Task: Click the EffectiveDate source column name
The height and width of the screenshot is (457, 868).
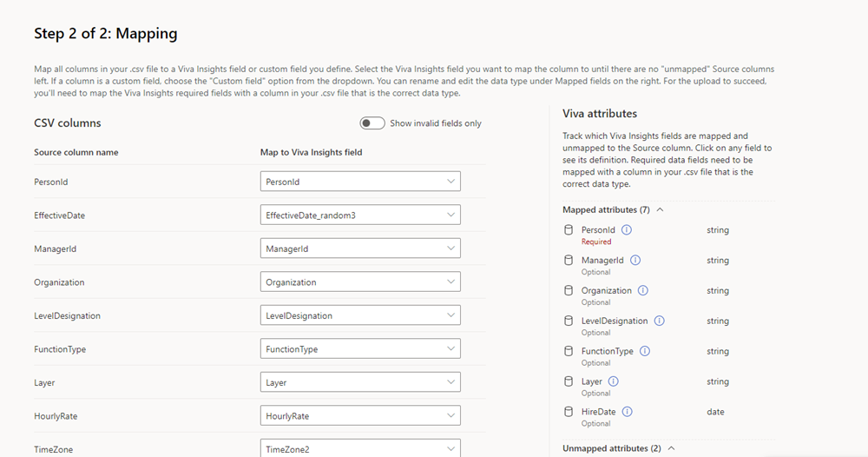Action: coord(59,215)
